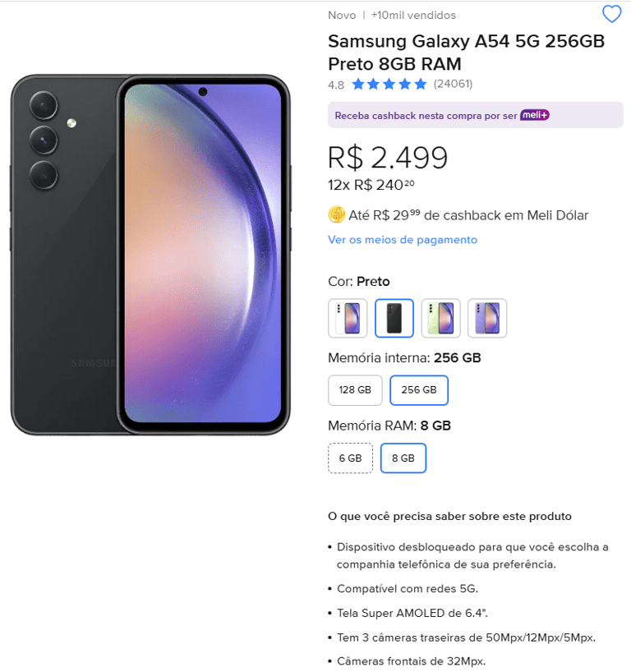The height and width of the screenshot is (672, 631).
Task: Click the Samsung Galaxy A54 product title
Action: click(x=466, y=53)
